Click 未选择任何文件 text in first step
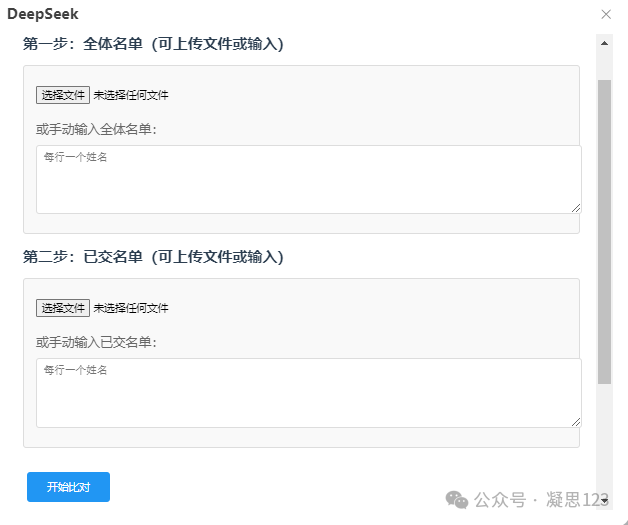The image size is (628, 525). tap(131, 95)
